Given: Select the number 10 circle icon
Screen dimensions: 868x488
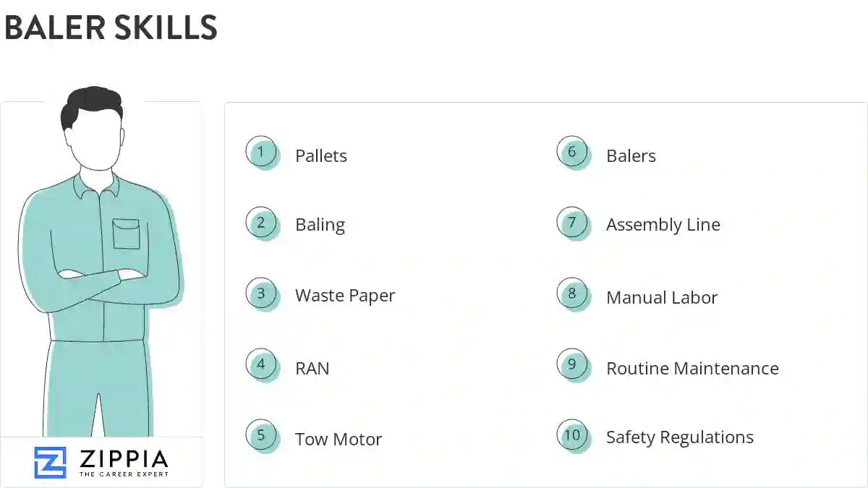Looking at the screenshot, I should pos(572,435).
